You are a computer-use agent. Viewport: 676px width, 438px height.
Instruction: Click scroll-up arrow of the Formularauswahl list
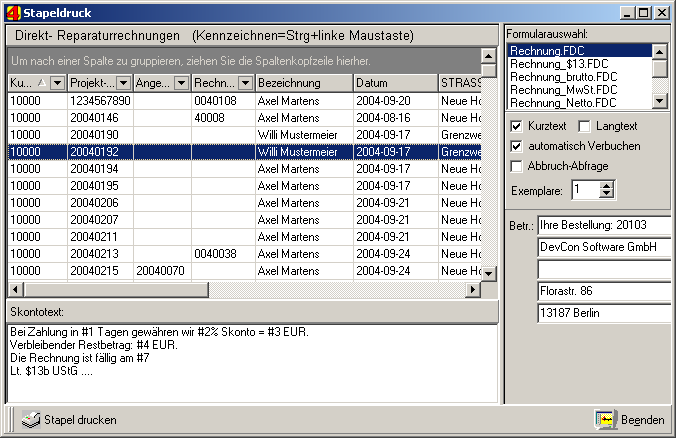click(x=660, y=52)
